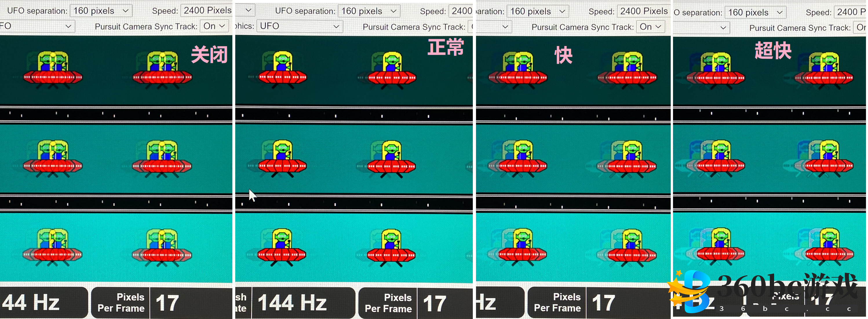Click the 360bc游戏 watermark text
The width and height of the screenshot is (868, 319).
click(x=787, y=286)
